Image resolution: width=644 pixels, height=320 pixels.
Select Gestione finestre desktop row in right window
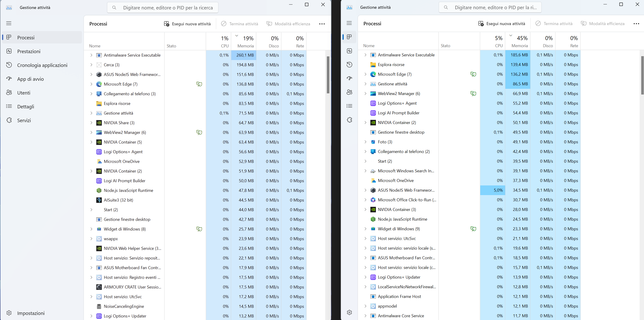coord(469,132)
